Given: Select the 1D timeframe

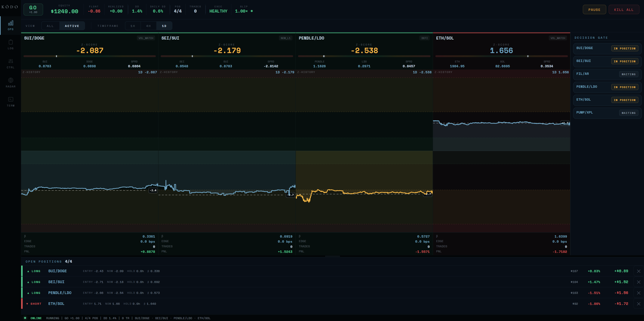Looking at the screenshot, I should coord(164,26).
